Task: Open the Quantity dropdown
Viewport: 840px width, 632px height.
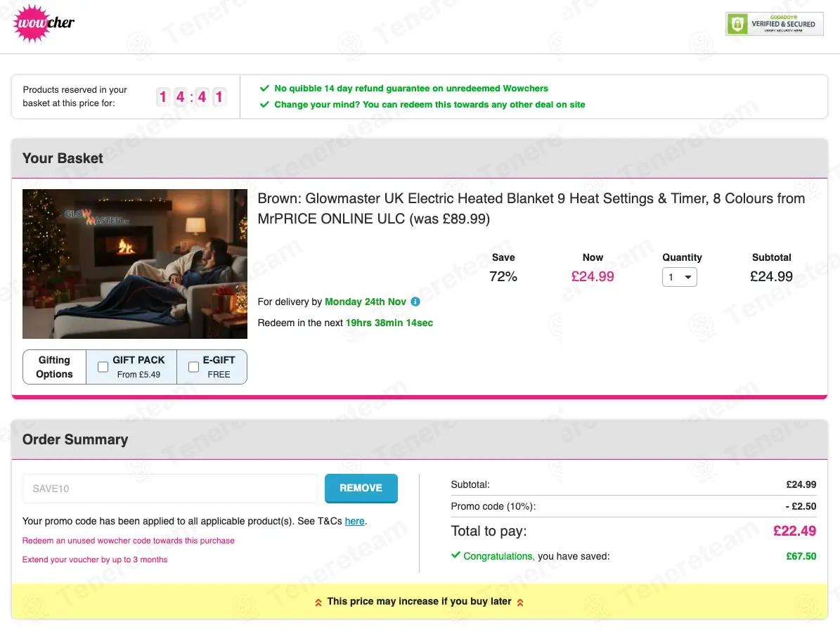Action: coord(679,277)
